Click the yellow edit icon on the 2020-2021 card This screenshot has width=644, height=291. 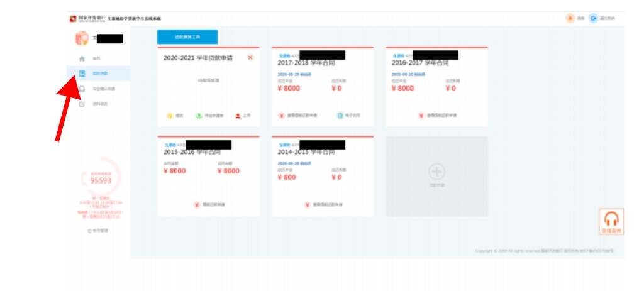click(x=170, y=116)
